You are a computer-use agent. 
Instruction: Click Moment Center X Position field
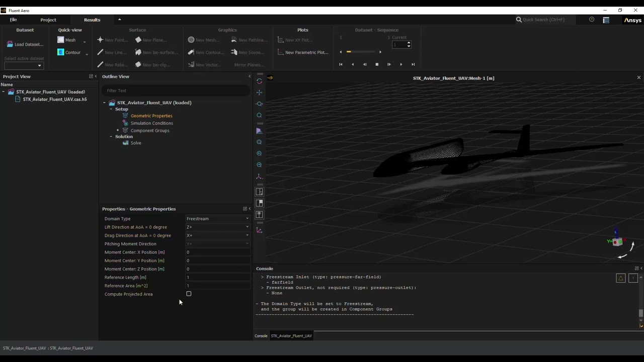coord(218,252)
